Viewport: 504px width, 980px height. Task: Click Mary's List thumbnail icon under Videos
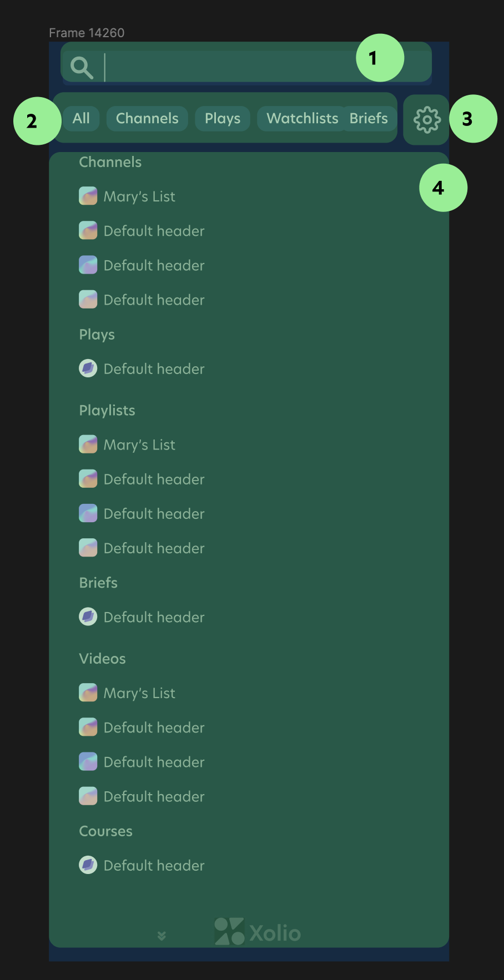pyautogui.click(x=88, y=692)
